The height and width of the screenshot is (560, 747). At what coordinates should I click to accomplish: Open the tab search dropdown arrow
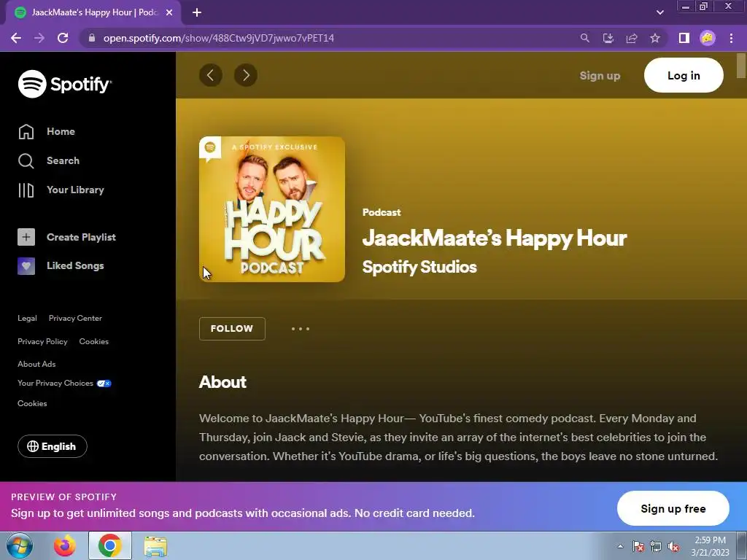(659, 12)
